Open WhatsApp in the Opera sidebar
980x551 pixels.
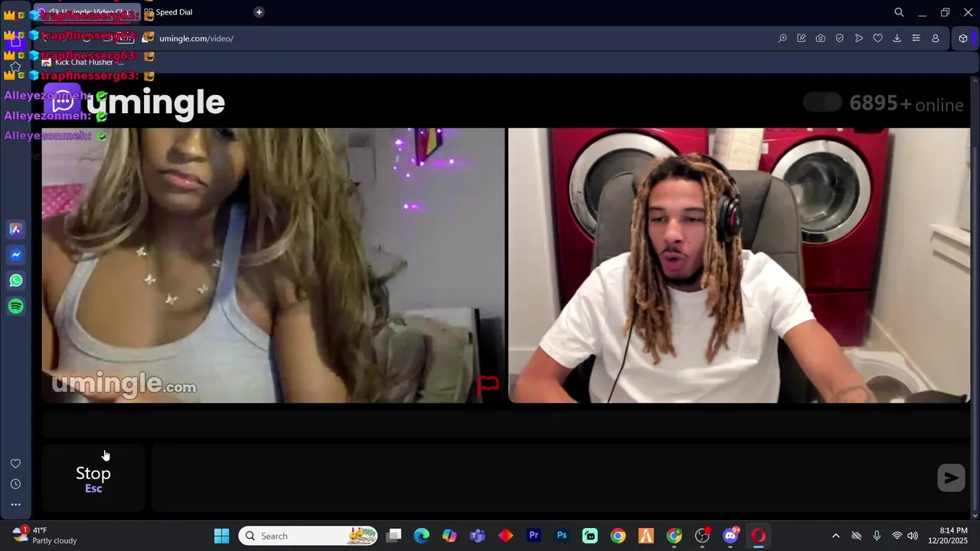(x=15, y=281)
